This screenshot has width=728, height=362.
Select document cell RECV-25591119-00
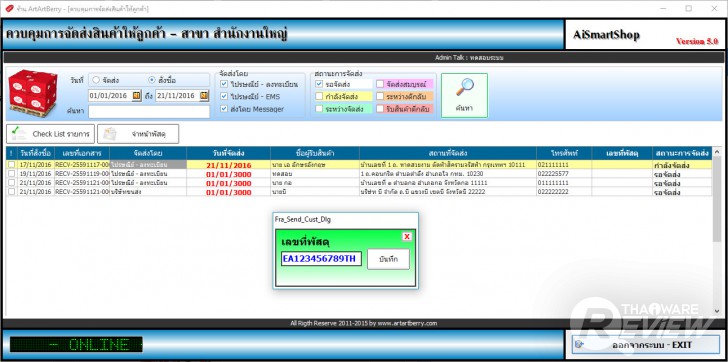pos(81,174)
